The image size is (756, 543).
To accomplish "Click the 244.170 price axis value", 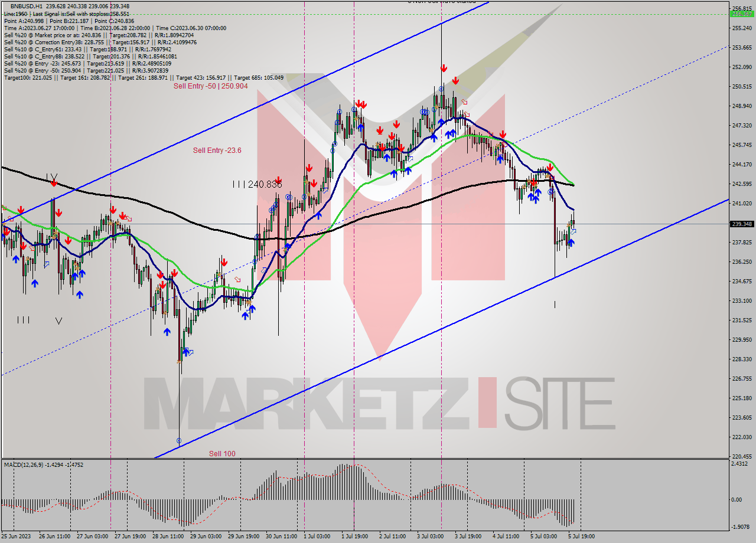I will pos(742,164).
